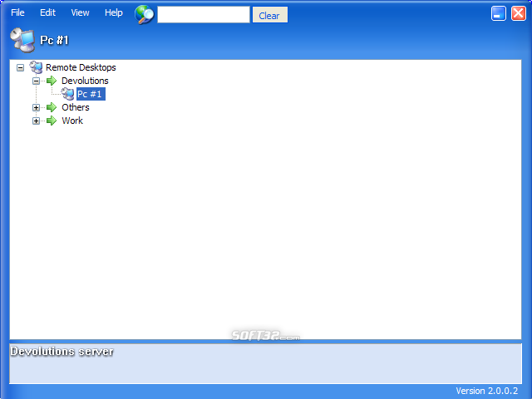The image size is (532, 399).
Task: Open the View menu
Action: pyautogui.click(x=80, y=13)
